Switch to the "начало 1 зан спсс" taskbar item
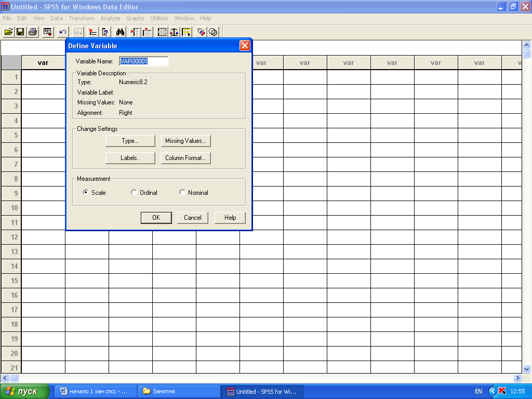The image size is (532, 399). [x=96, y=391]
